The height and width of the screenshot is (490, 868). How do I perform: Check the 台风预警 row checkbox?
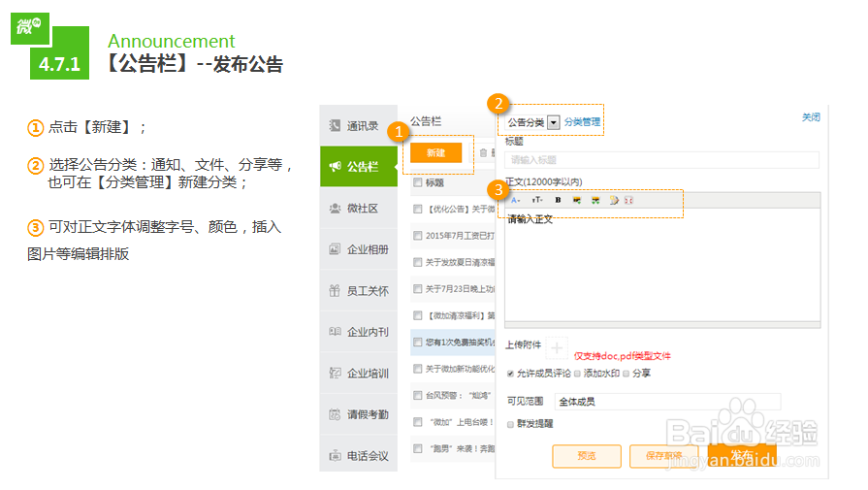pos(418,395)
